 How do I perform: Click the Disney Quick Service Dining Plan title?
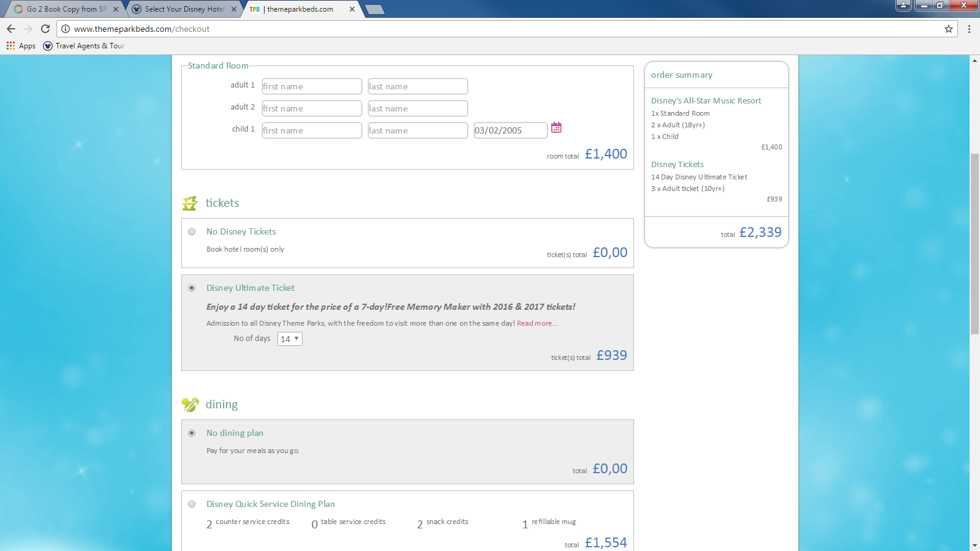(271, 504)
